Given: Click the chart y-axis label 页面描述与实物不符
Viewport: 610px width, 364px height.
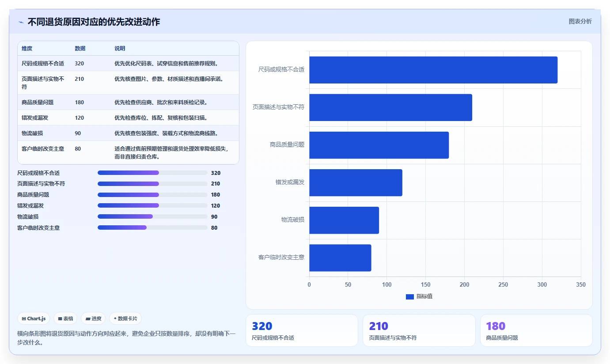Looking at the screenshot, I should click(279, 107).
